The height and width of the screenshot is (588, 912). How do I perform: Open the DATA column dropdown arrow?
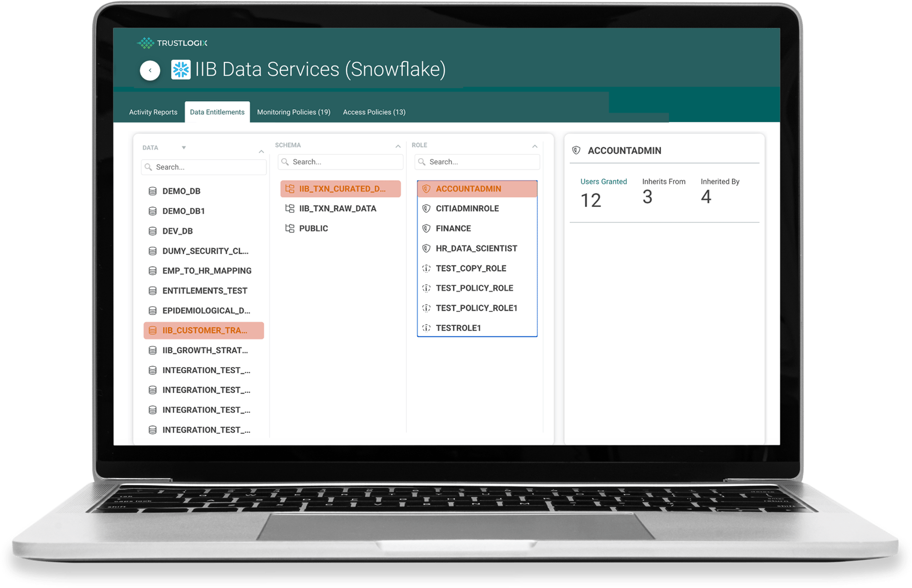click(x=184, y=148)
